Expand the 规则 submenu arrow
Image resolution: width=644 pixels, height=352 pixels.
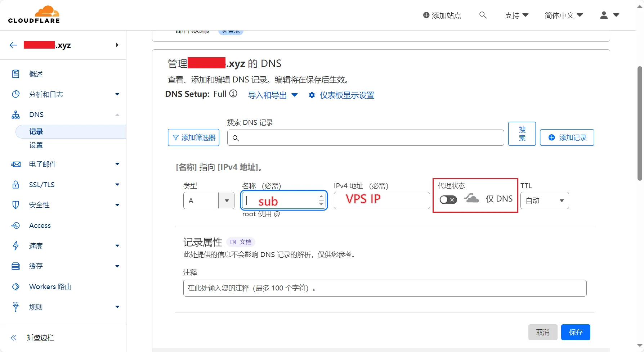[x=117, y=307]
